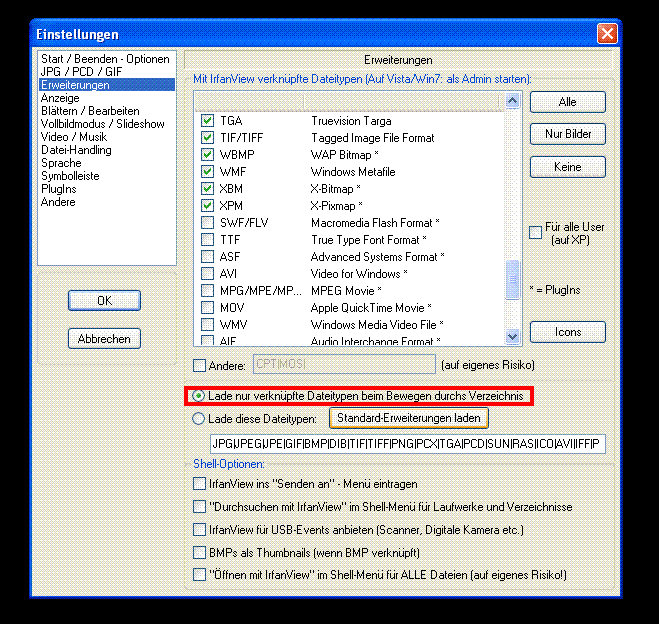The height and width of the screenshot is (624, 659).
Task: Click 'Truevision Targa' description text
Action: 351,121
